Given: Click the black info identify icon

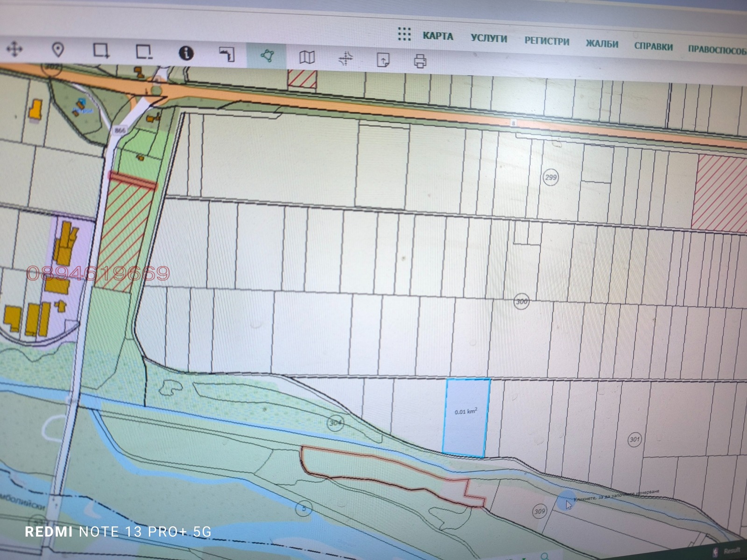Looking at the screenshot, I should click(186, 53).
